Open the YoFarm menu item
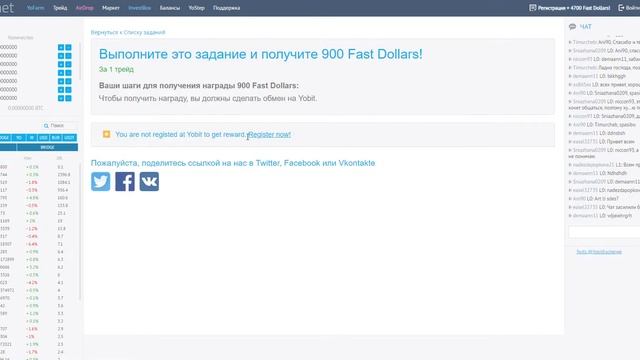The width and height of the screenshot is (640, 360). (35, 8)
